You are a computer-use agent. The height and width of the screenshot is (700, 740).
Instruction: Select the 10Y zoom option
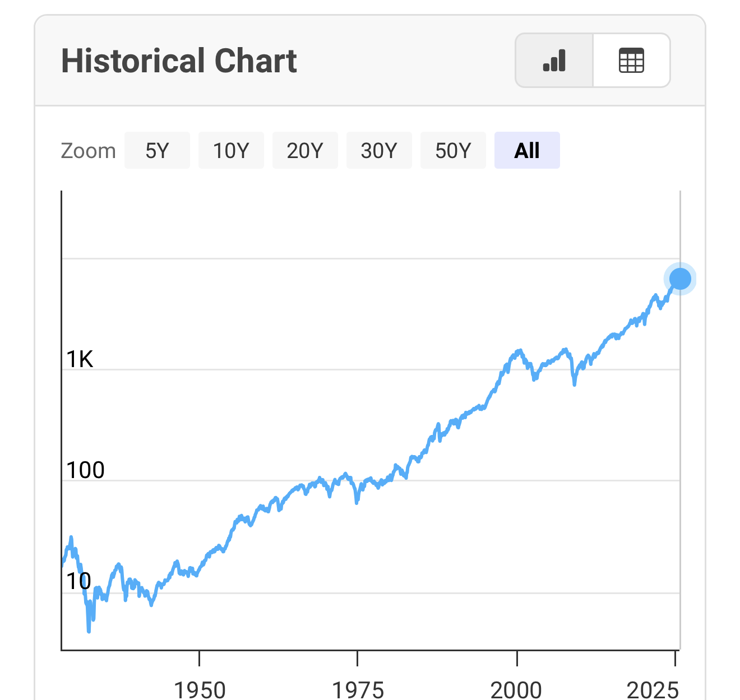(x=231, y=150)
